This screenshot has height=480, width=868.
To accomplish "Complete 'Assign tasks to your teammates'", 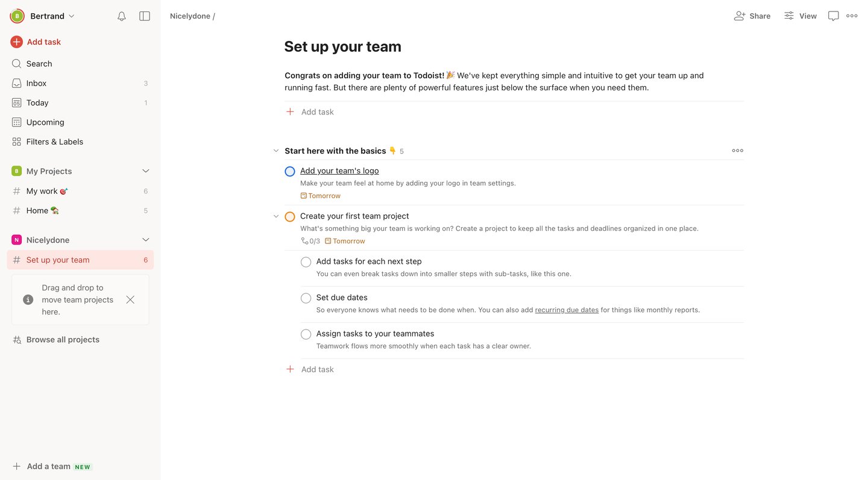I will click(306, 334).
